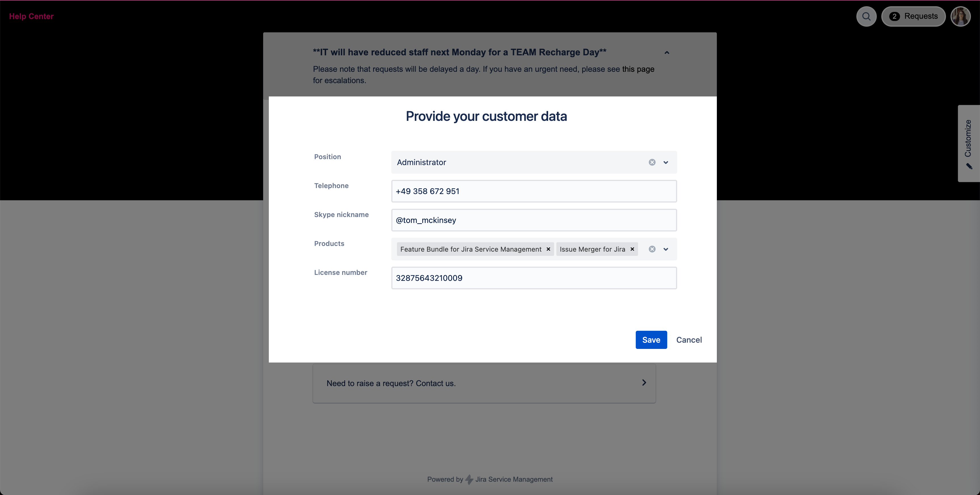Cancel the customer data dialog
This screenshot has width=980, height=495.
click(x=688, y=339)
